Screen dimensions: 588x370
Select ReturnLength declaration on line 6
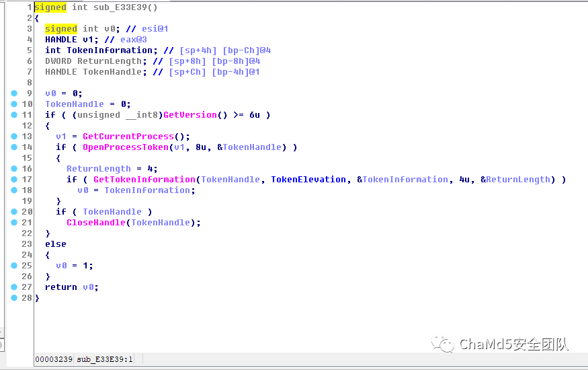110,61
